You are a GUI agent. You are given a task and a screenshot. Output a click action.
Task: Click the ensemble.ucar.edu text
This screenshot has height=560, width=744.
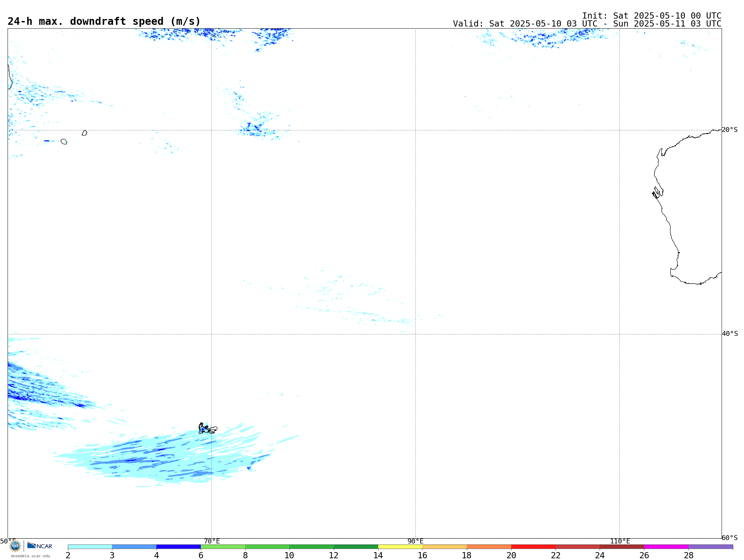point(31,556)
